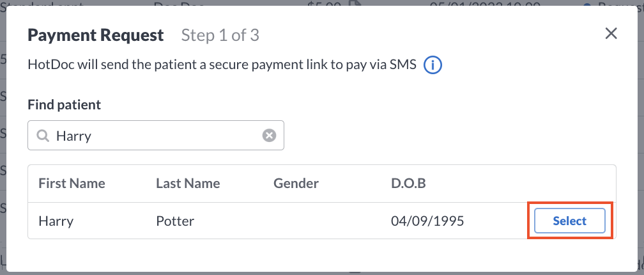This screenshot has height=275, width=644.
Task: Click the Payment Request heading
Action: 96,35
